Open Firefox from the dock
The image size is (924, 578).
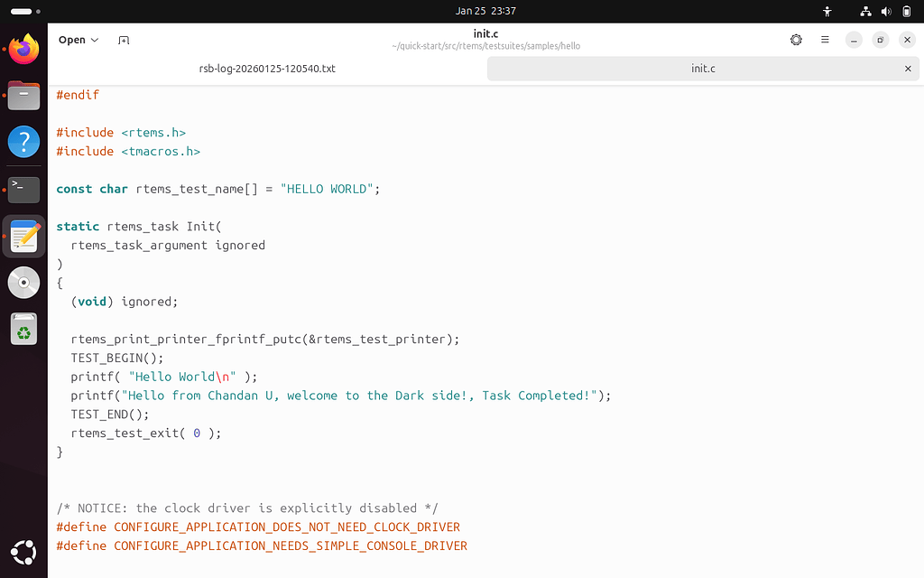tap(23, 49)
